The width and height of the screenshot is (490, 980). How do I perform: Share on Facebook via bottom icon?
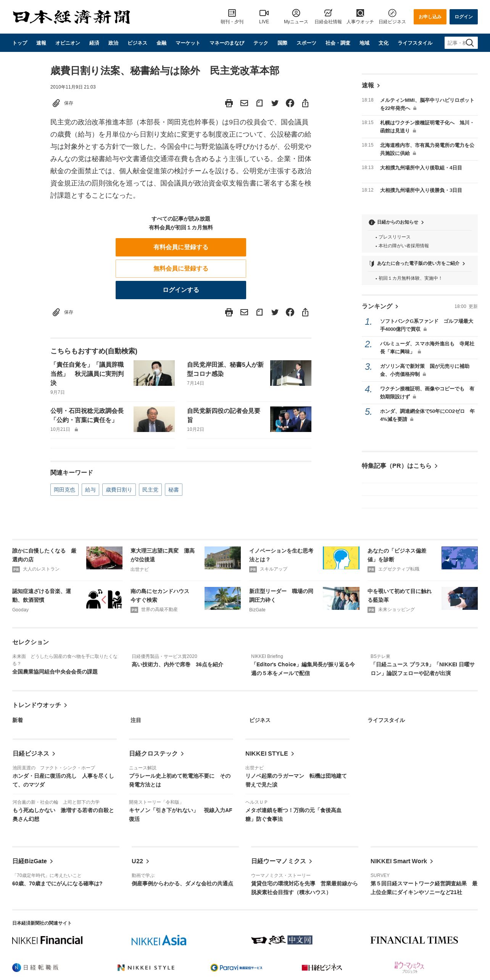tap(290, 312)
